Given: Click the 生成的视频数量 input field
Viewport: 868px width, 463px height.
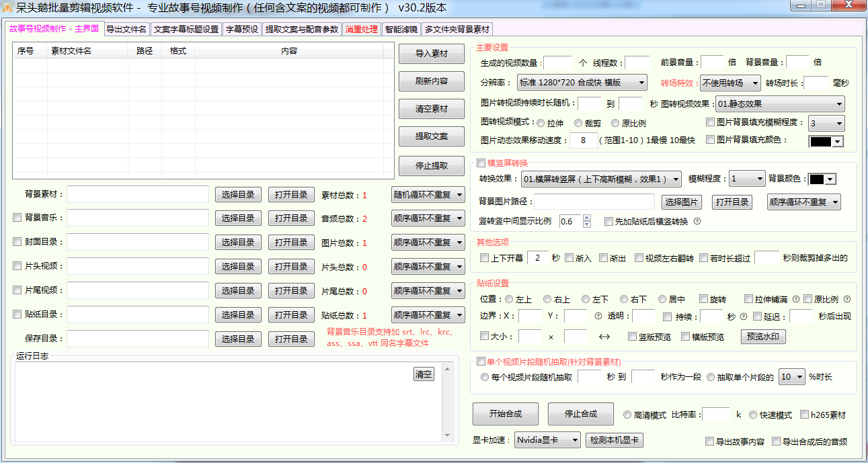Looking at the screenshot, I should point(557,62).
